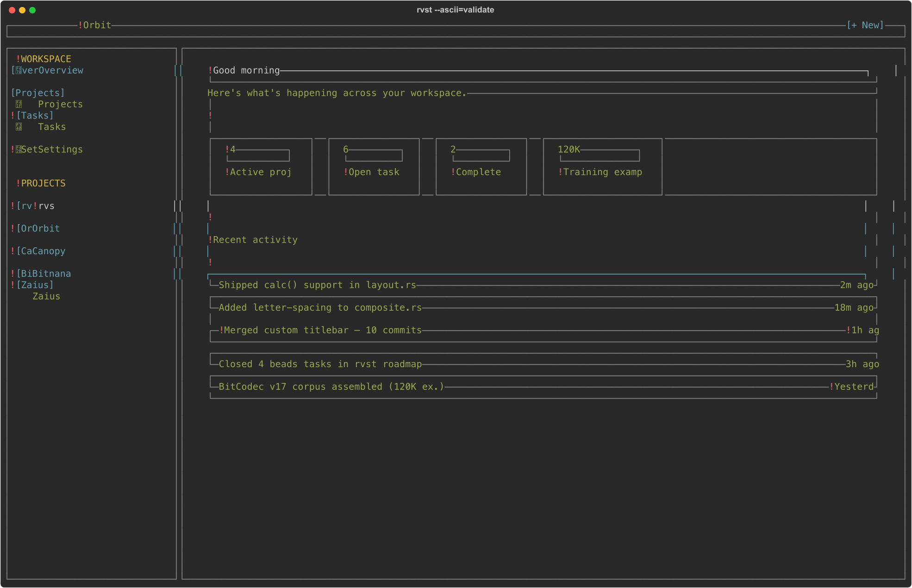Click the WORKSPACE section header

click(46, 59)
